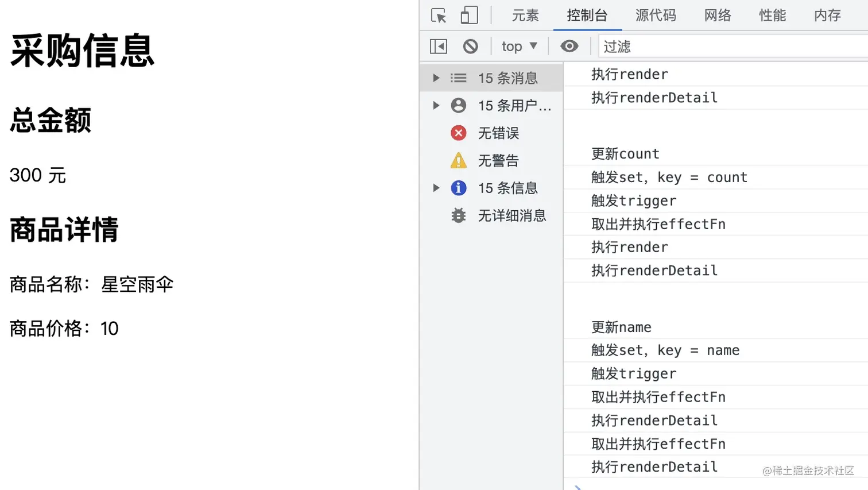Focus the 过滤 filter input field
868x490 pixels.
coord(733,47)
